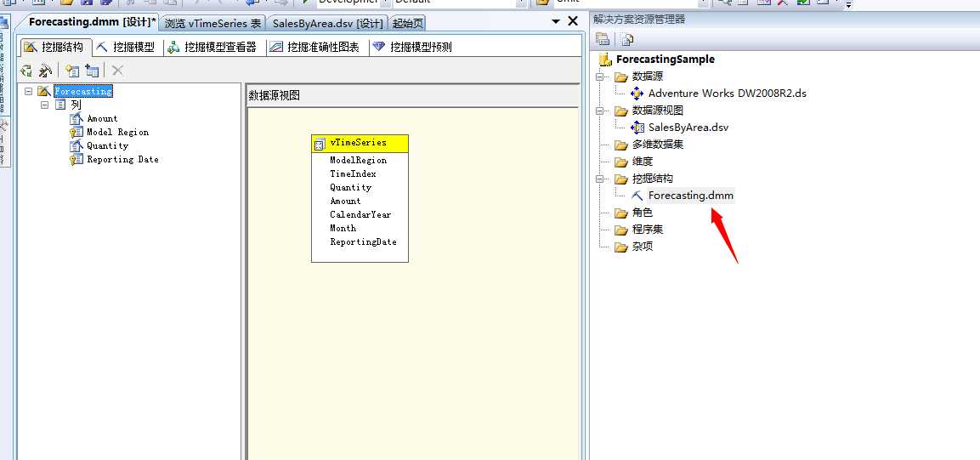This screenshot has width=980, height=460.
Task: Click the folder icon for 角色
Action: pos(620,213)
